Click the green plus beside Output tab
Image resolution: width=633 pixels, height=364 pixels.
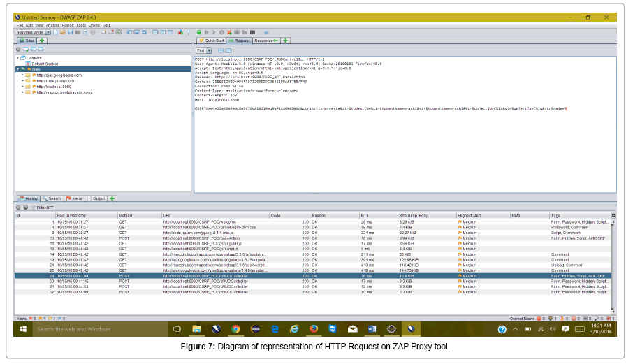[x=112, y=198]
